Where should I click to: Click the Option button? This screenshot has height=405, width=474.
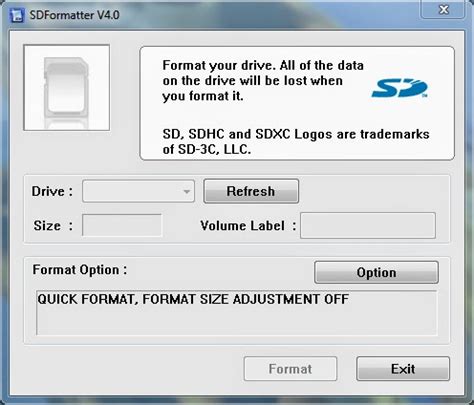pos(376,272)
